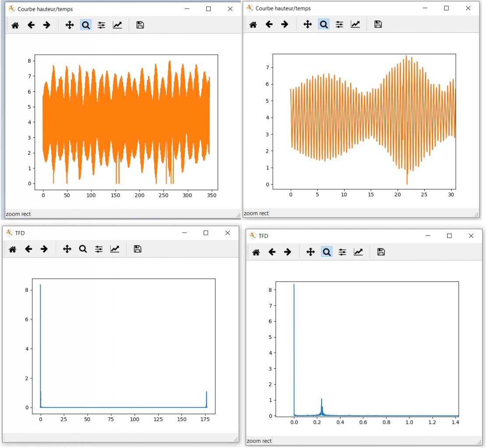Click Back arrow in top-left Courbe hauteur/temps window
The width and height of the screenshot is (487, 448).
[31, 25]
